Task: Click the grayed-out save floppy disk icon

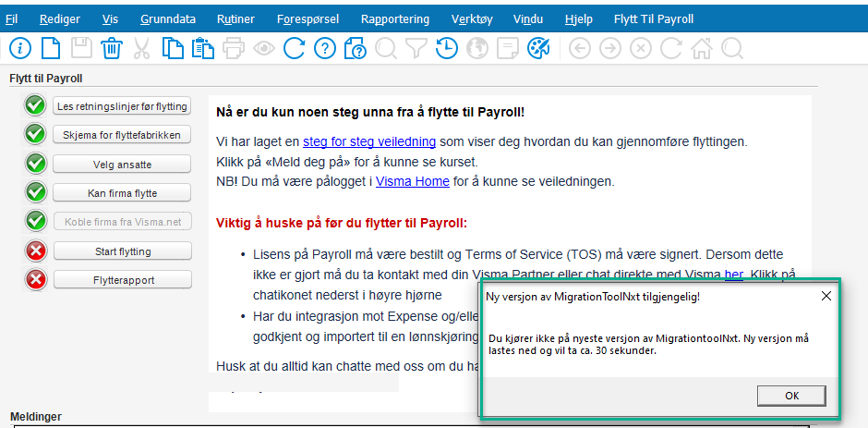Action: pyautogui.click(x=82, y=48)
